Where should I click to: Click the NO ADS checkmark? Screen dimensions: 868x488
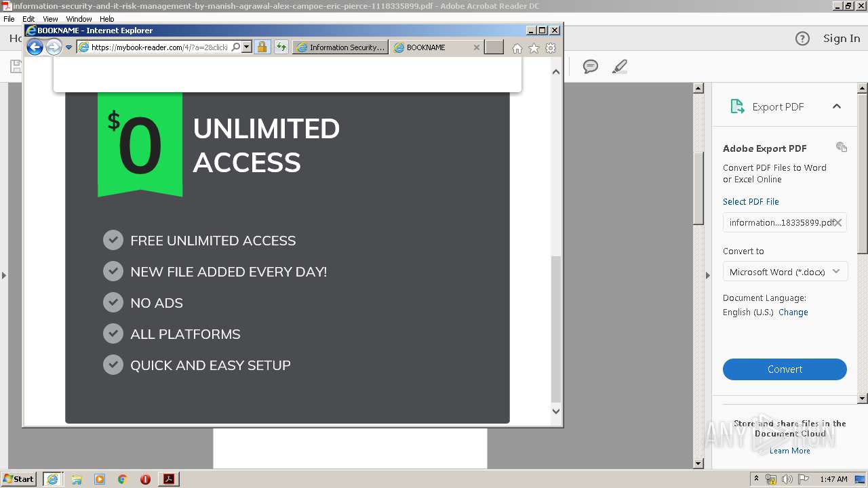pos(113,302)
